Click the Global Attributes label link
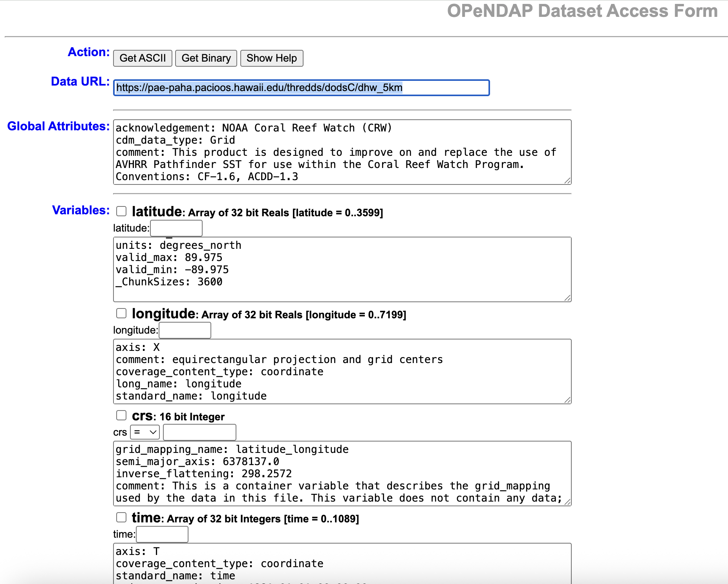 coord(59,126)
